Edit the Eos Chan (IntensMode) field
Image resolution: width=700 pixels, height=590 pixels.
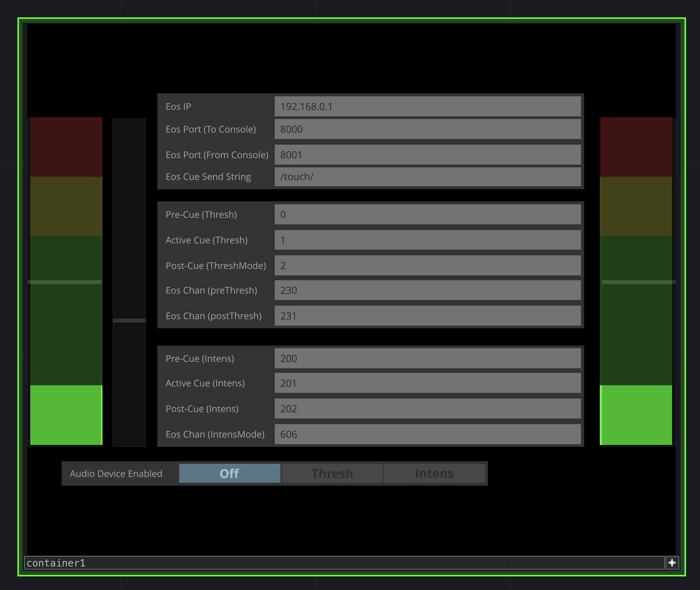tap(427, 434)
